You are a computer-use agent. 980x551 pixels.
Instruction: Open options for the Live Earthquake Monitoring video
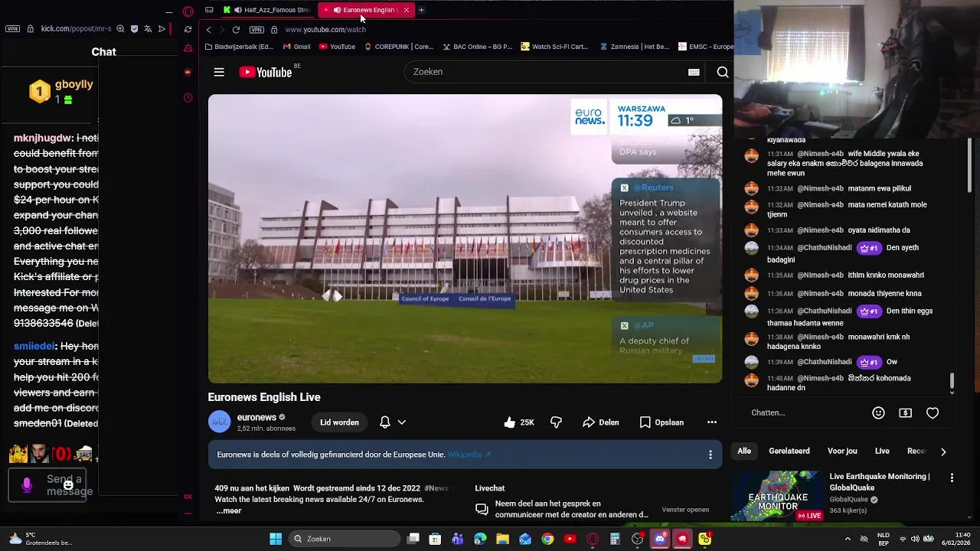click(x=952, y=478)
